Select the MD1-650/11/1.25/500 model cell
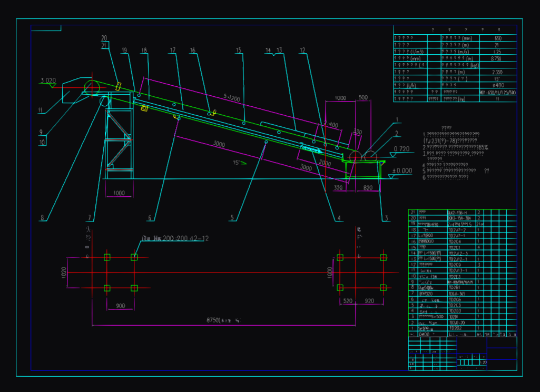The height and width of the screenshot is (392, 540). pos(498,92)
